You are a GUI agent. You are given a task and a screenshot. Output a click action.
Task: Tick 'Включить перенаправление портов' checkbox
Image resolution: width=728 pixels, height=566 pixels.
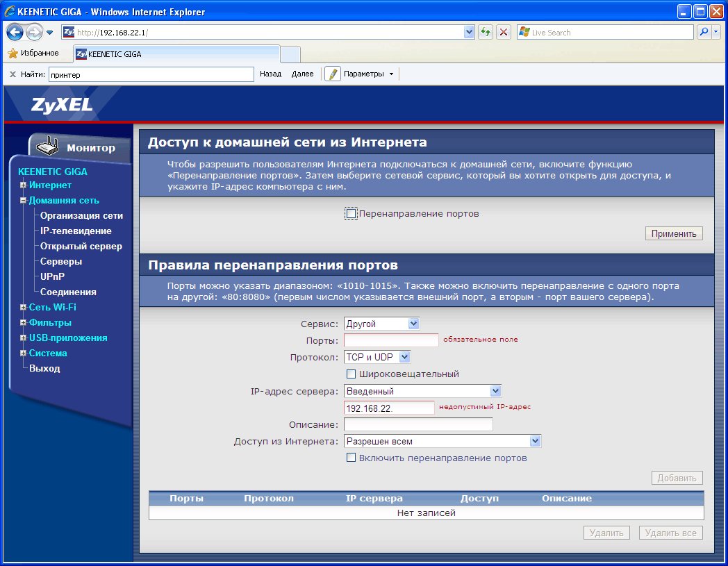(351, 458)
